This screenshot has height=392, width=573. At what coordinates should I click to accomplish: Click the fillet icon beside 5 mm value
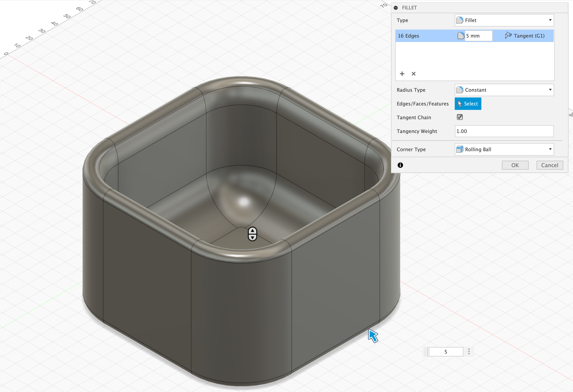point(461,36)
